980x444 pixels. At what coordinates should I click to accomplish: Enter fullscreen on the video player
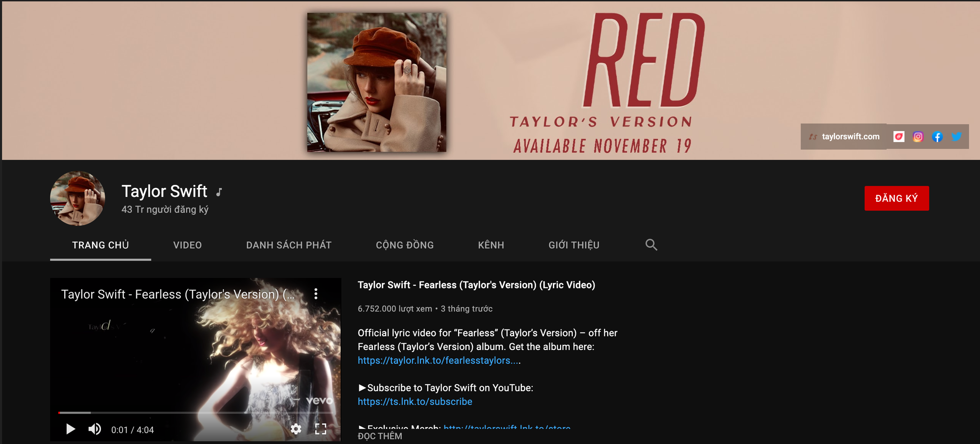click(320, 429)
